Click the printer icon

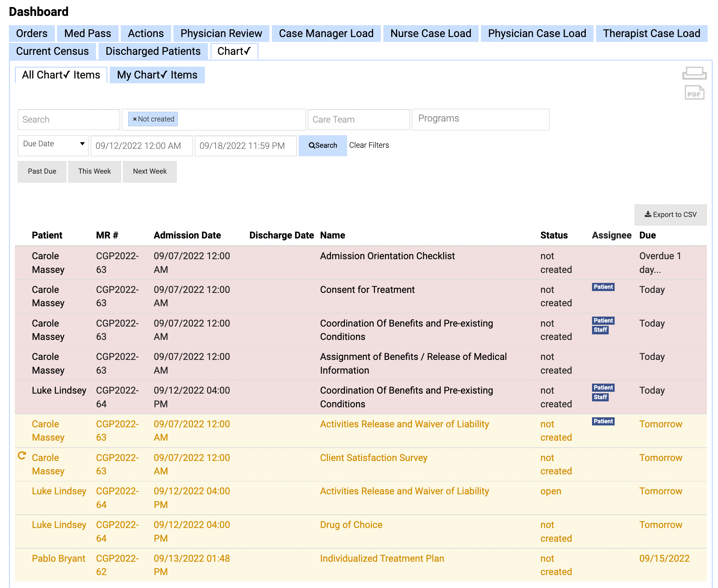(x=694, y=73)
